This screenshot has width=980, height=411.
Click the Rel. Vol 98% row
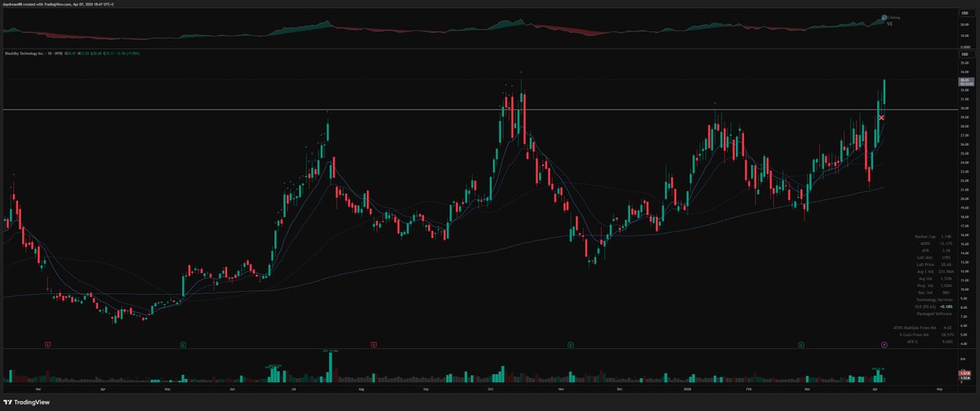(x=935, y=293)
